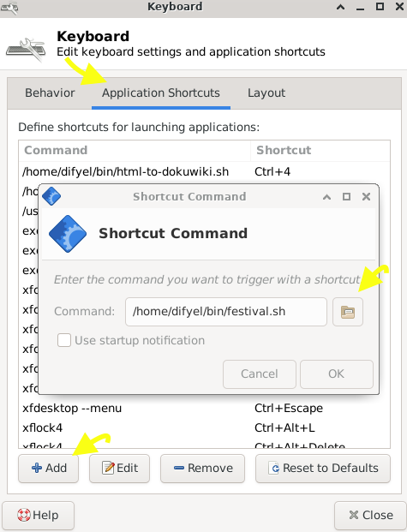This screenshot has height=532, width=407.
Task: Enable Use startup notification checkbox
Action: (x=64, y=340)
